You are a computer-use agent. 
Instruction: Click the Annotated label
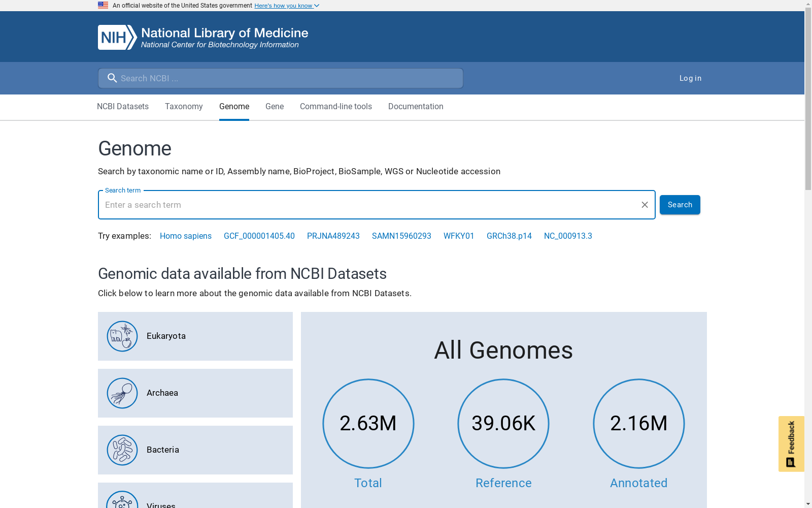[639, 483]
